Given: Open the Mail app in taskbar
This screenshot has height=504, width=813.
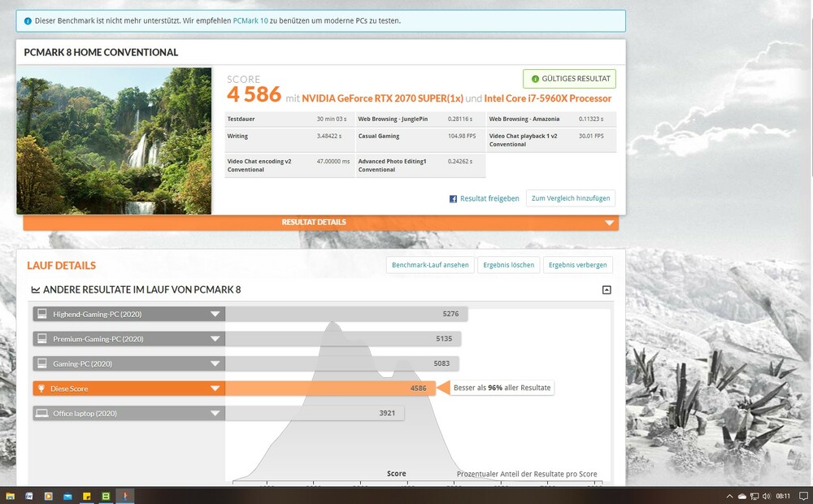Looking at the screenshot, I should 67,496.
